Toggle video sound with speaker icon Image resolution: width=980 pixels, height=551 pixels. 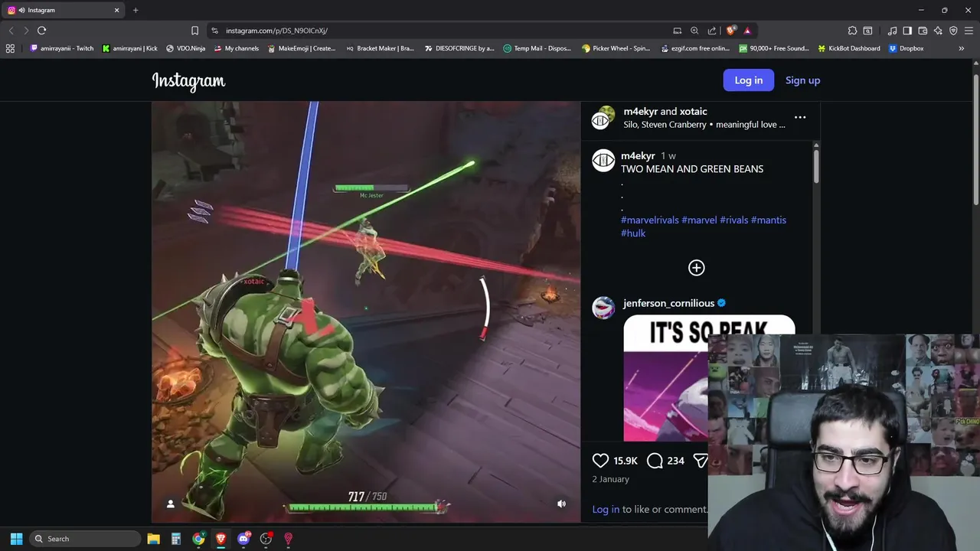click(561, 504)
